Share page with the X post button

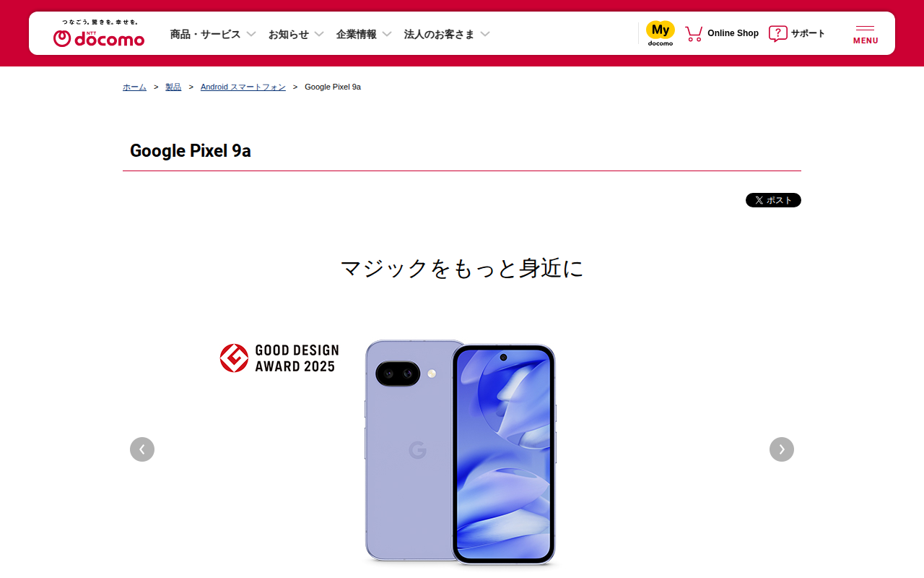[x=773, y=200]
